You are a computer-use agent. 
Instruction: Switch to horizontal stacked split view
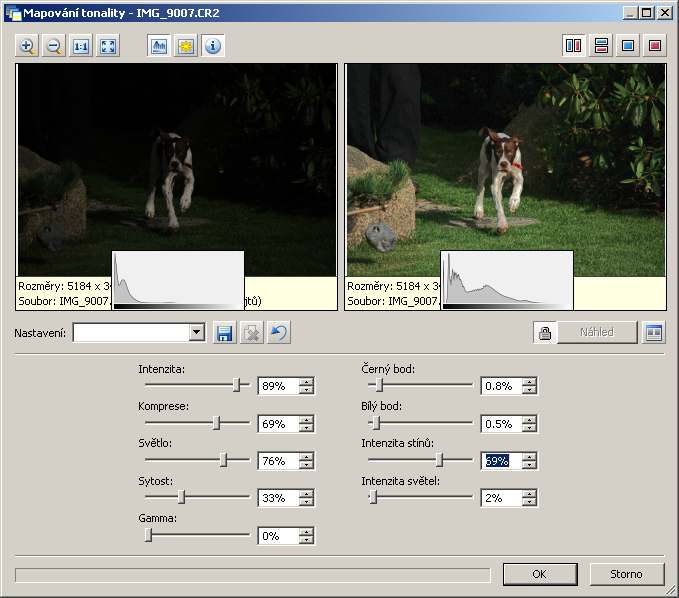(601, 46)
